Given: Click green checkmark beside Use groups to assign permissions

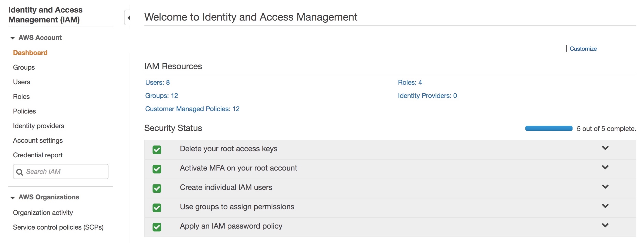Looking at the screenshot, I should tap(157, 208).
